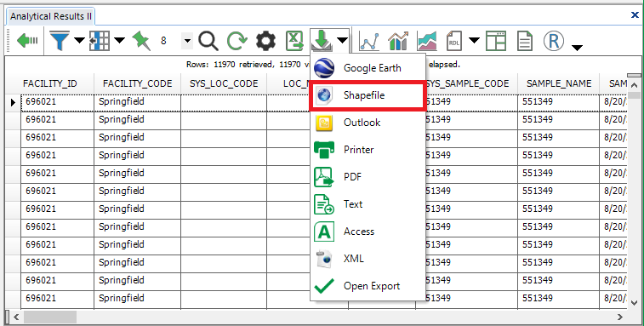Click the blue filter funnel icon

tap(60, 41)
